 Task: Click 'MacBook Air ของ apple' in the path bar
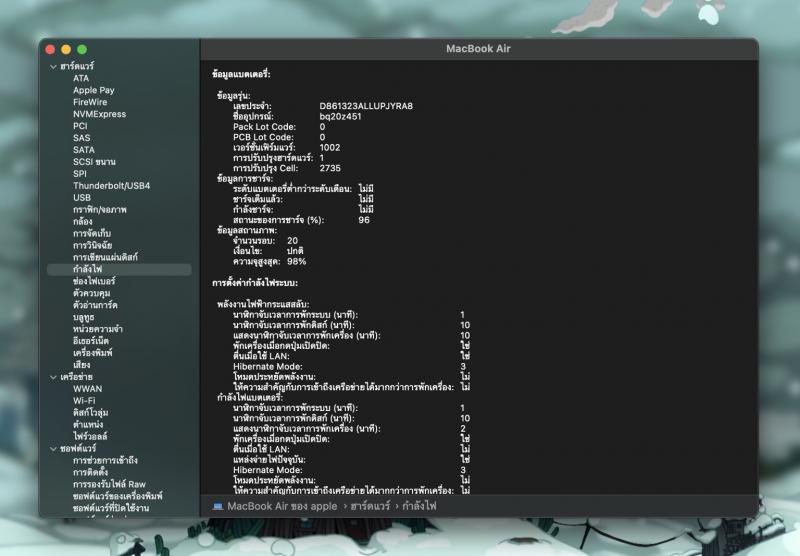(282, 506)
